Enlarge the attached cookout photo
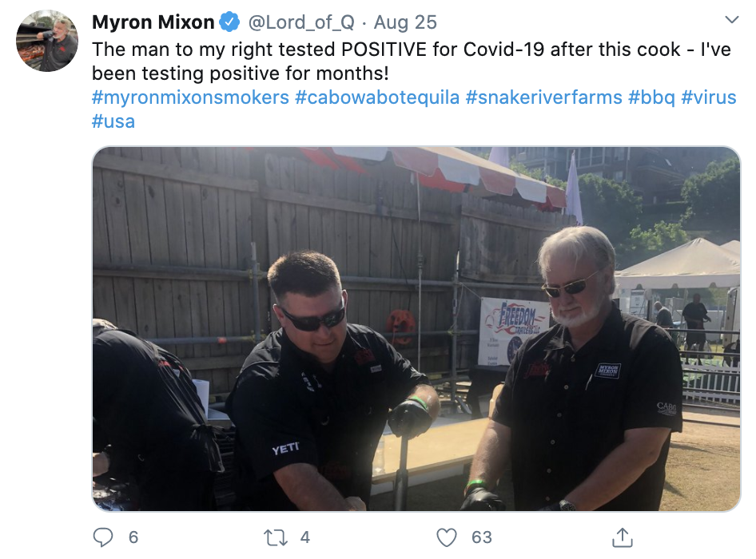The image size is (756, 559). click(416, 329)
